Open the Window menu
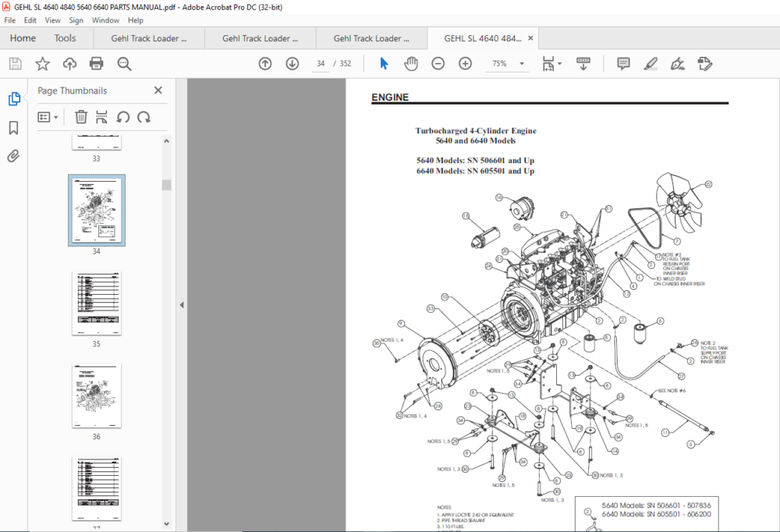780x532 pixels. [105, 20]
